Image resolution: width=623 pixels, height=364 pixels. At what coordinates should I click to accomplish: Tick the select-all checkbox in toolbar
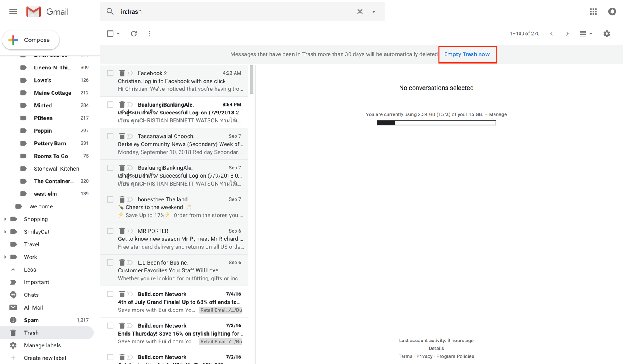point(110,34)
